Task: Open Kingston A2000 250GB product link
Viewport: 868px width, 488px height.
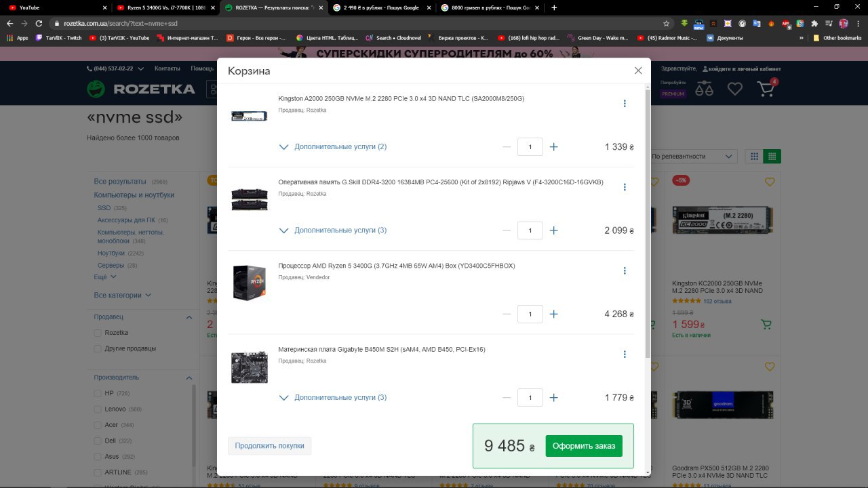Action: coord(401,99)
